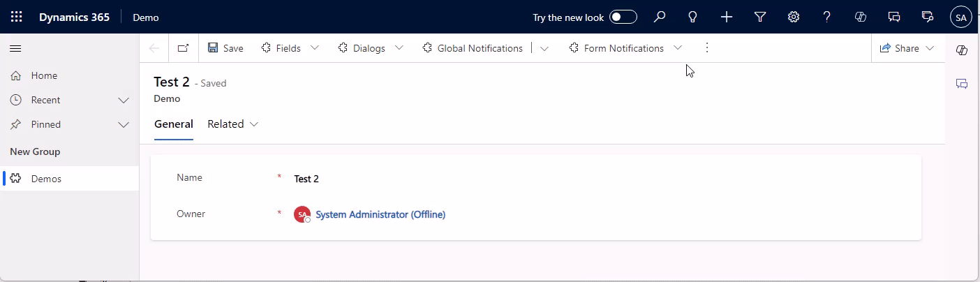980x282 pixels.
Task: Toggle the Try the new look switch
Action: click(623, 17)
